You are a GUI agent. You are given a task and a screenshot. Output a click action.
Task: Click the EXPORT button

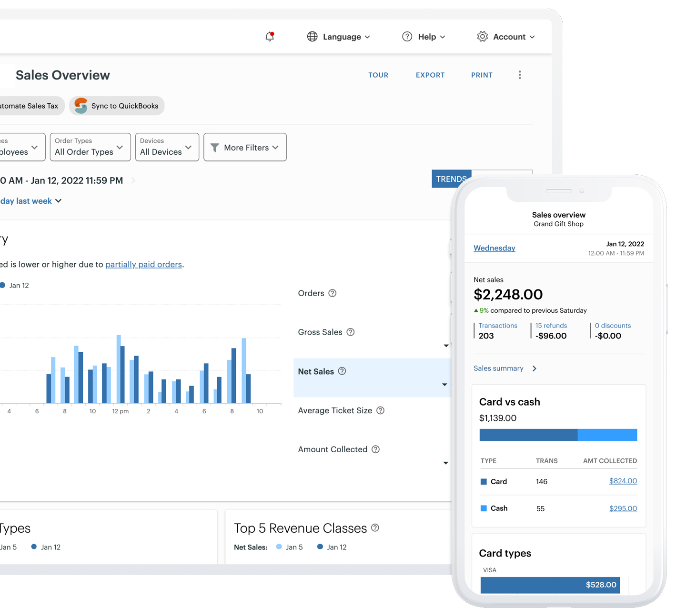coord(430,75)
